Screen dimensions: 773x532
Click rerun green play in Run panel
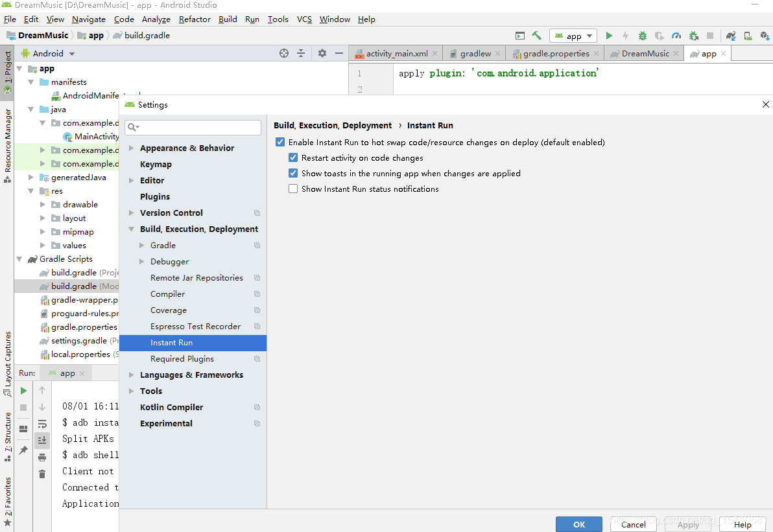coord(23,391)
